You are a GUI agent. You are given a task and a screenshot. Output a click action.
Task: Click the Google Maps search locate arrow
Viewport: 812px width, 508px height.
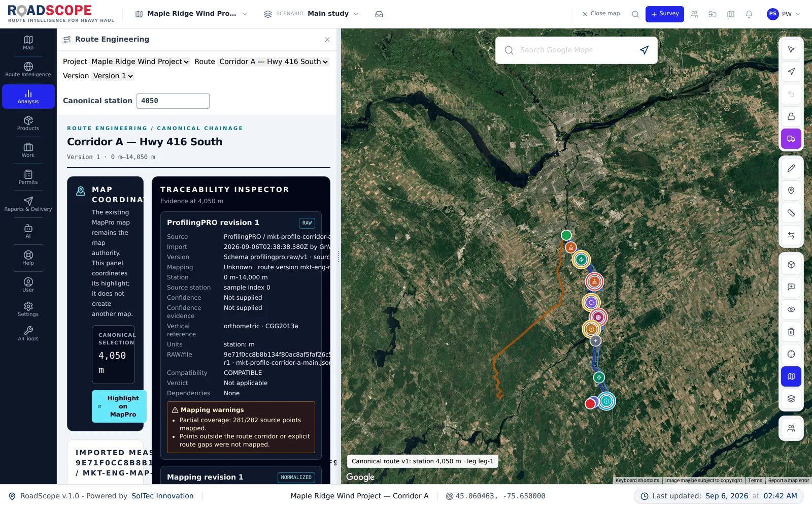(644, 50)
